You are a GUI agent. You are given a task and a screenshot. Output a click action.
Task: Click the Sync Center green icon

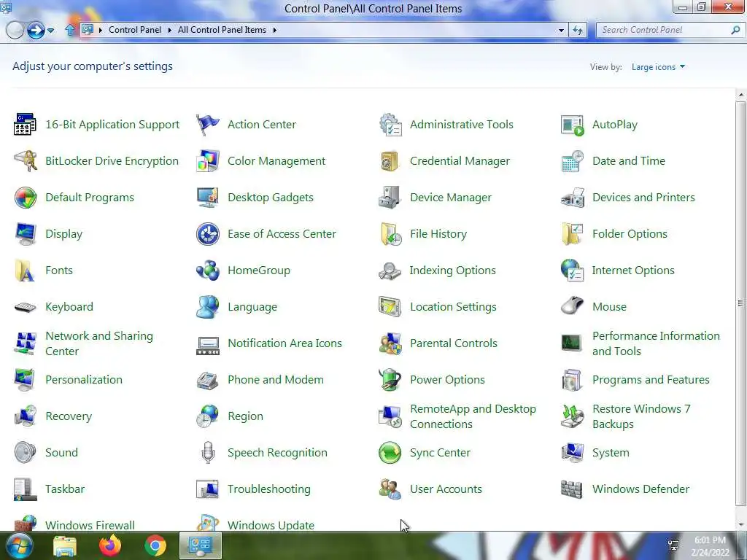390,453
